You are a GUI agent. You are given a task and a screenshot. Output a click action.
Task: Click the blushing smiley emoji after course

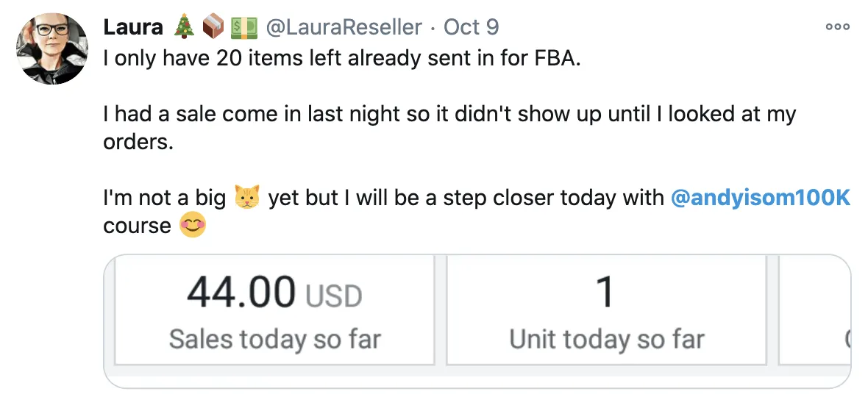[193, 225]
